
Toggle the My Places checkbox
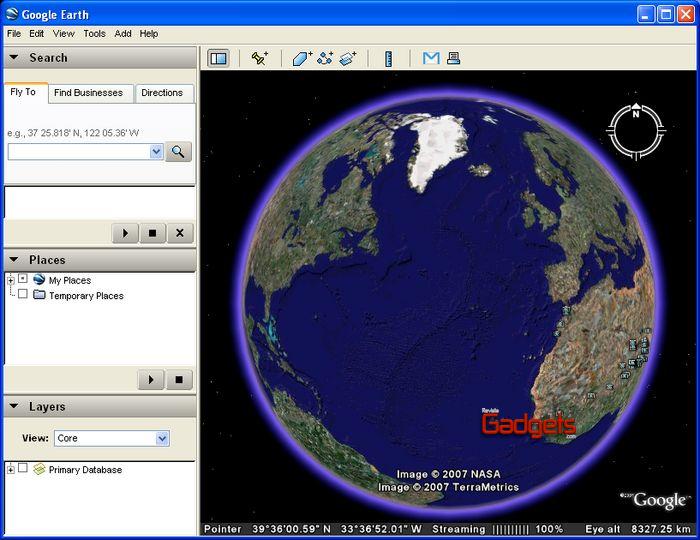tap(23, 279)
